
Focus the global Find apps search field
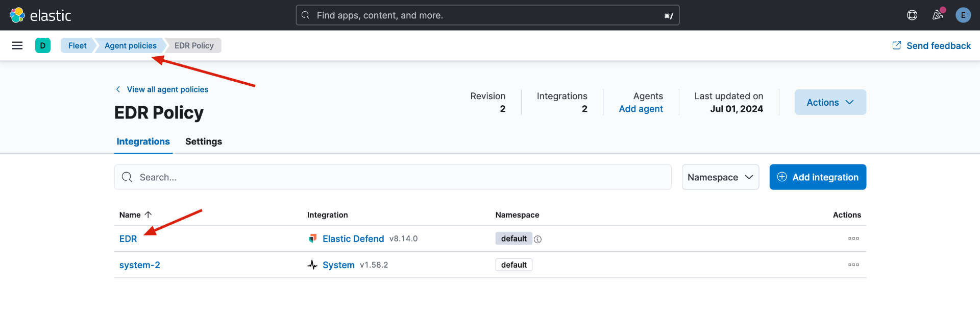click(487, 15)
